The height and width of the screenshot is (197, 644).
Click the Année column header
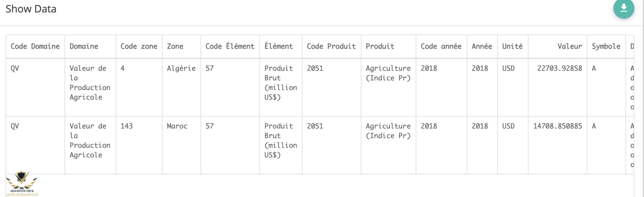pos(482,46)
